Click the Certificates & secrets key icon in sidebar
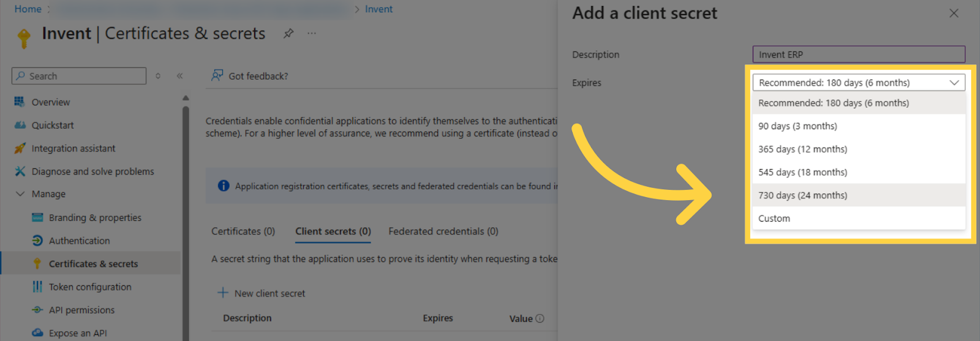Screen dimensions: 980x341 click(x=37, y=264)
